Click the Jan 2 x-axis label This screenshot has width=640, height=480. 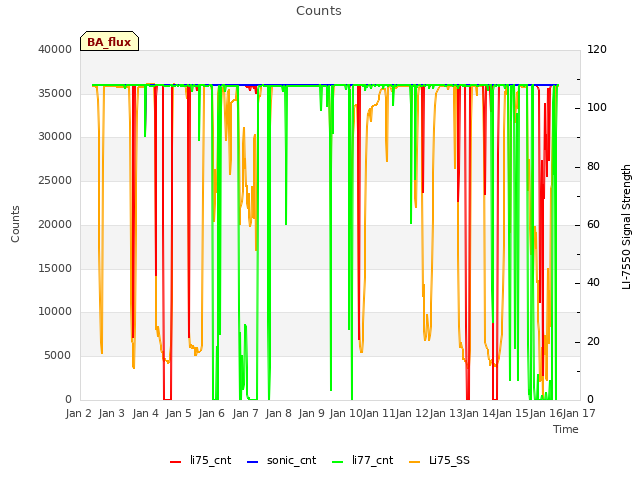pos(78,413)
